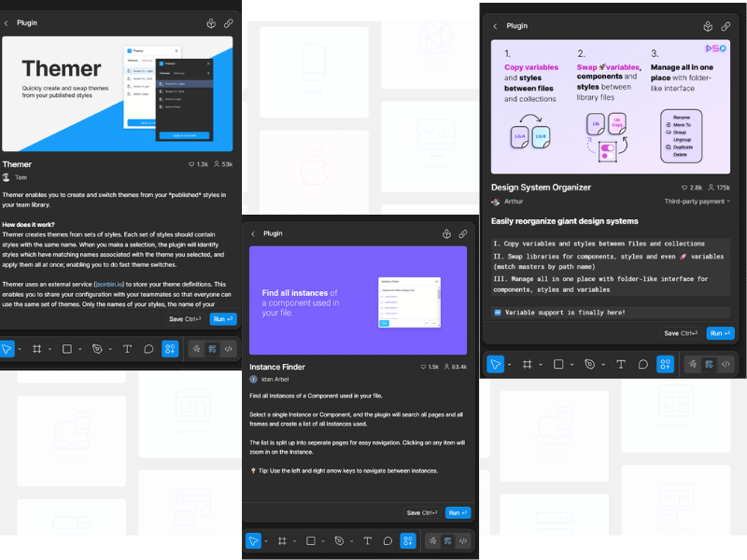
Task: Switch to Design mode in Instance Finder window
Action: pyautogui.click(x=448, y=541)
